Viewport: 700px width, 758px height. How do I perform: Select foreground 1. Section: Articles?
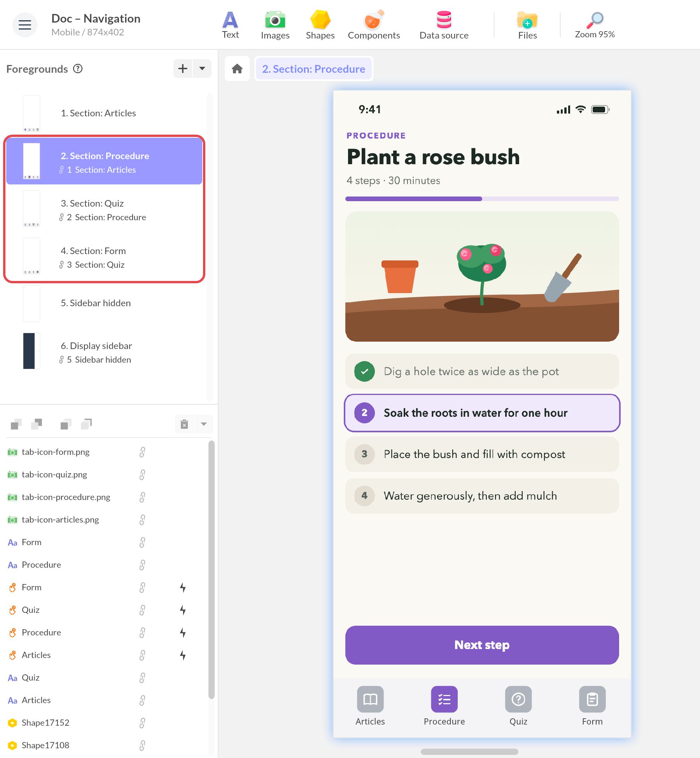pyautogui.click(x=104, y=113)
